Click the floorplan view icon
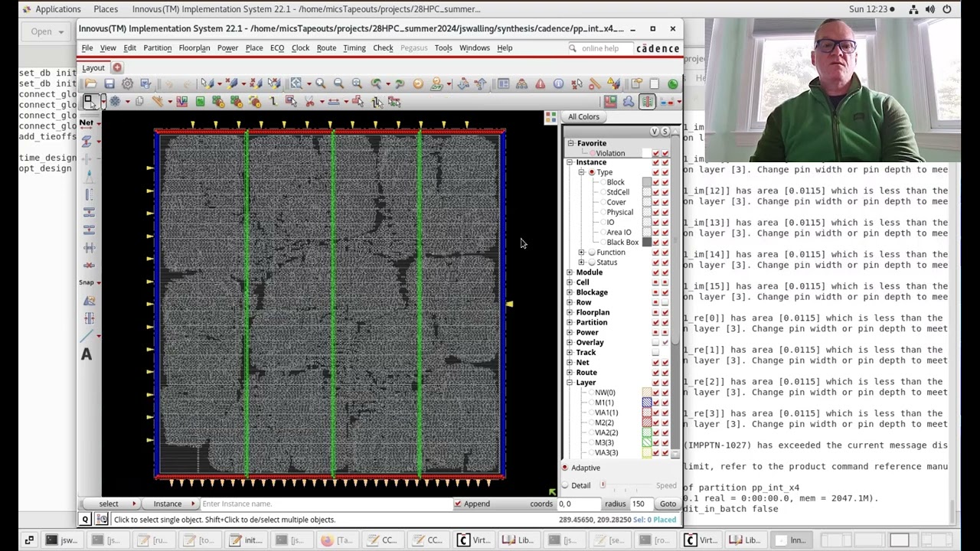Screen dimensions: 980x551 click(610, 102)
